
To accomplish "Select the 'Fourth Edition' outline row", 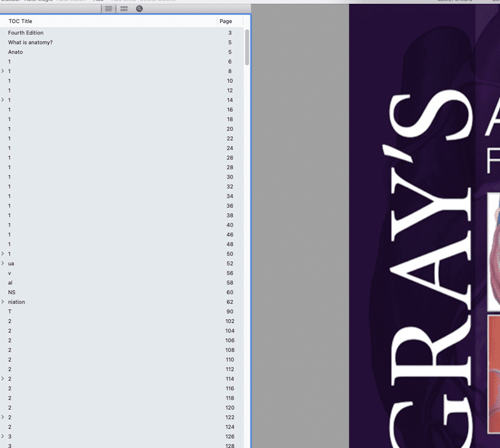I will [x=122, y=33].
